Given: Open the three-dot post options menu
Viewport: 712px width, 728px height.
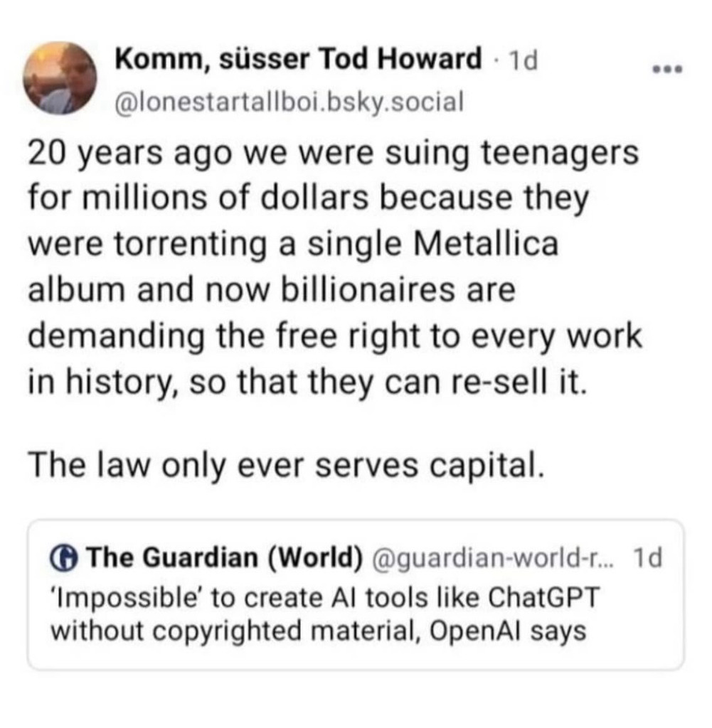Looking at the screenshot, I should coord(667,70).
